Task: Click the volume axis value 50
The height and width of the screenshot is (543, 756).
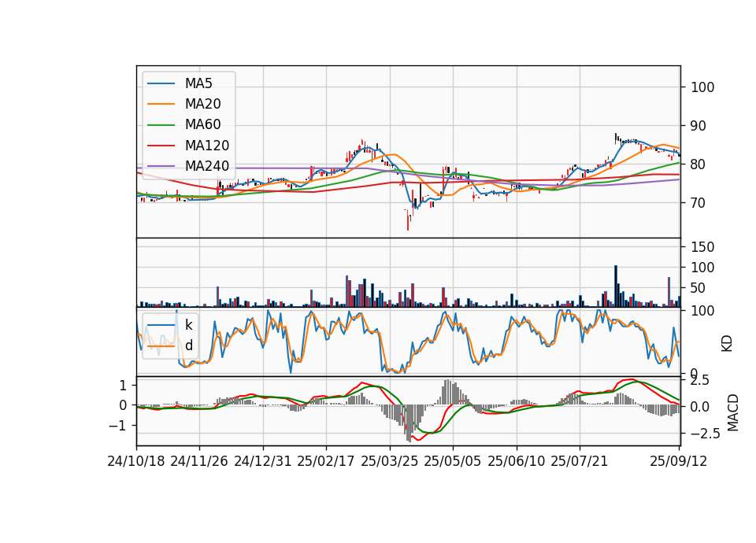Action: click(699, 288)
